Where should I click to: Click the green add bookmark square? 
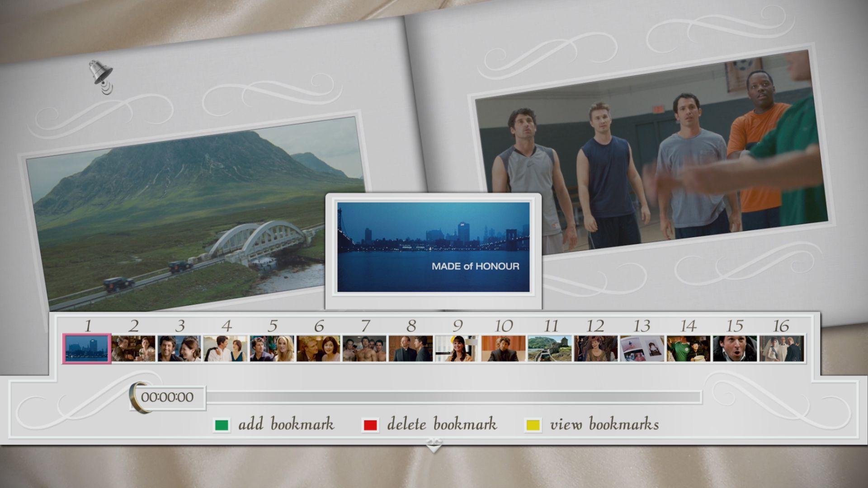[222, 425]
